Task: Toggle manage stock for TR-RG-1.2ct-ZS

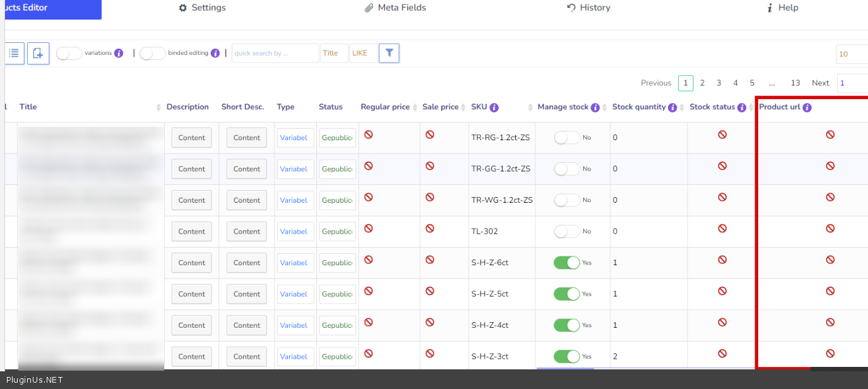Action: point(566,138)
